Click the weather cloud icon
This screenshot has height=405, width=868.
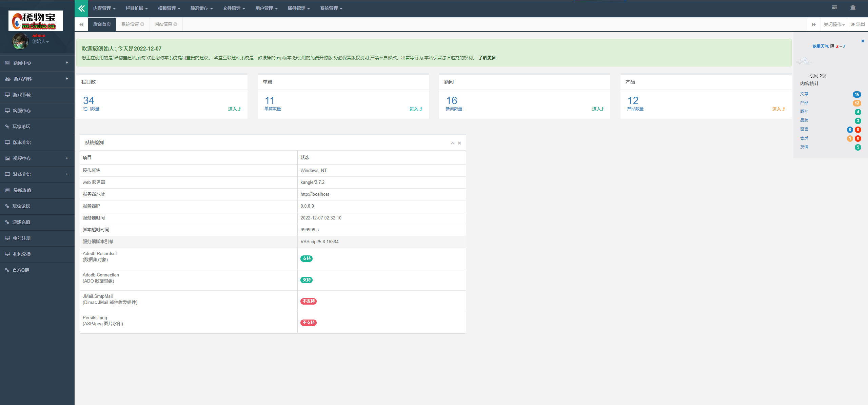click(804, 61)
